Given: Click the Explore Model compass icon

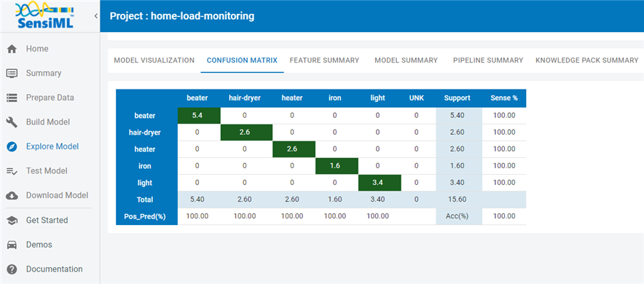Looking at the screenshot, I should click(12, 146).
